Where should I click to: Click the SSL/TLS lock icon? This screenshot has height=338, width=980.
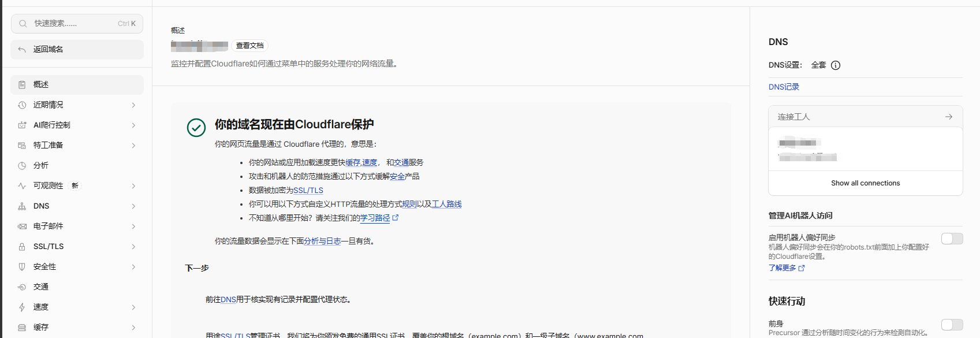[22, 247]
